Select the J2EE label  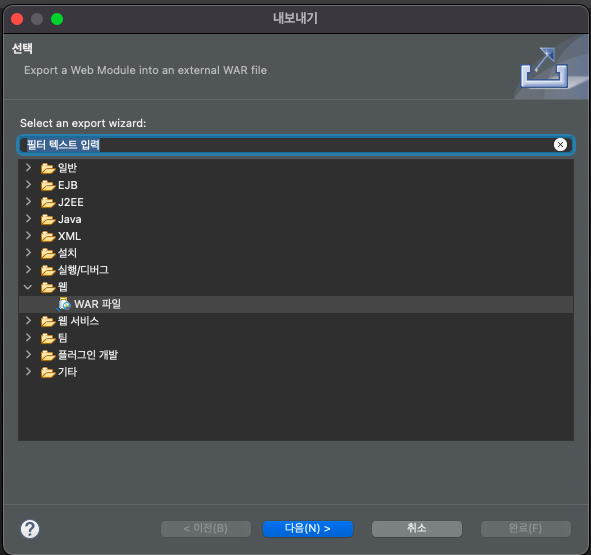(71, 202)
